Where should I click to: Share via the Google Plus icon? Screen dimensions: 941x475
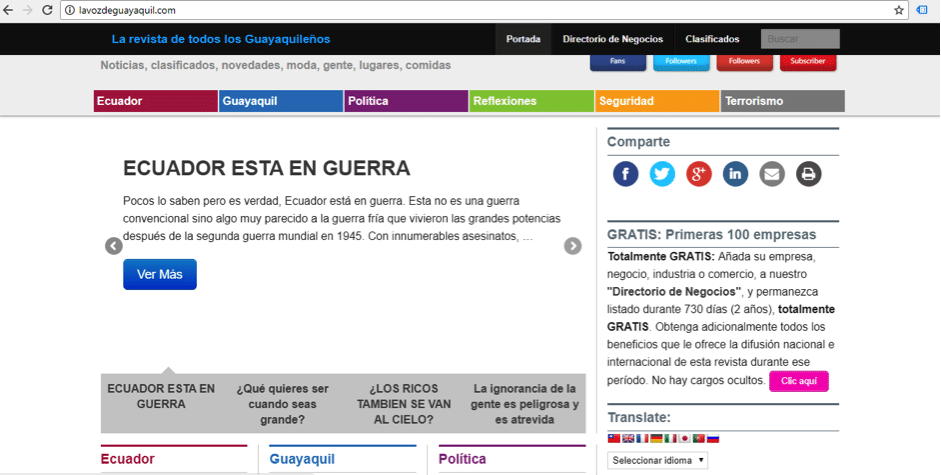[698, 174]
